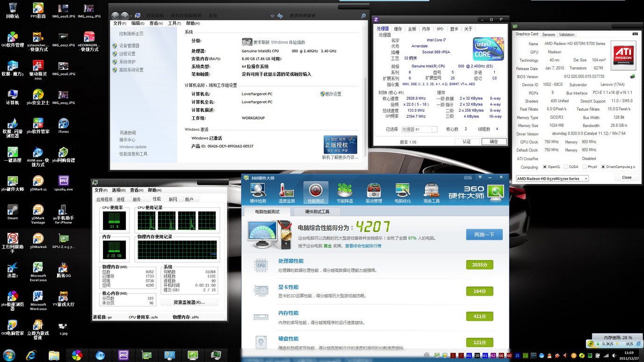The width and height of the screenshot is (644, 362).
Task: Open 360安全卫士 desktop shortcut
Action: point(38,97)
